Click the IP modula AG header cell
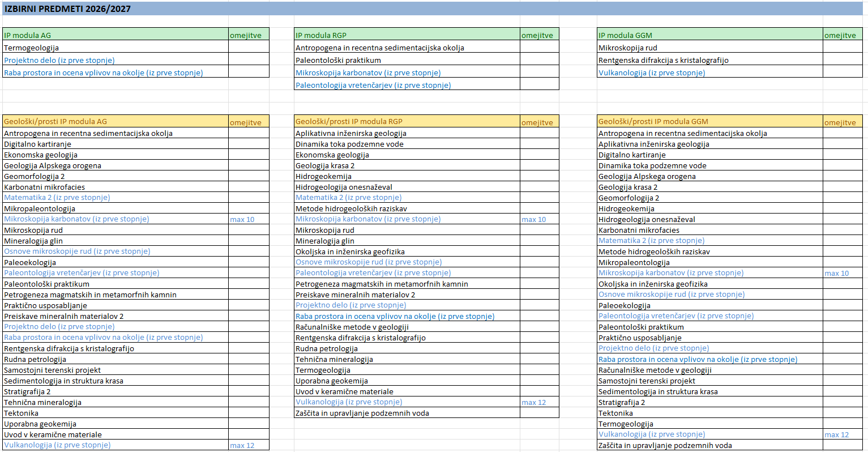The height and width of the screenshot is (452, 868). [x=28, y=35]
